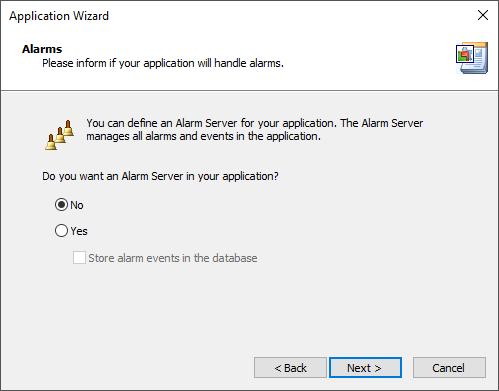Click the 'Please inform if your application' subtitle

(163, 63)
